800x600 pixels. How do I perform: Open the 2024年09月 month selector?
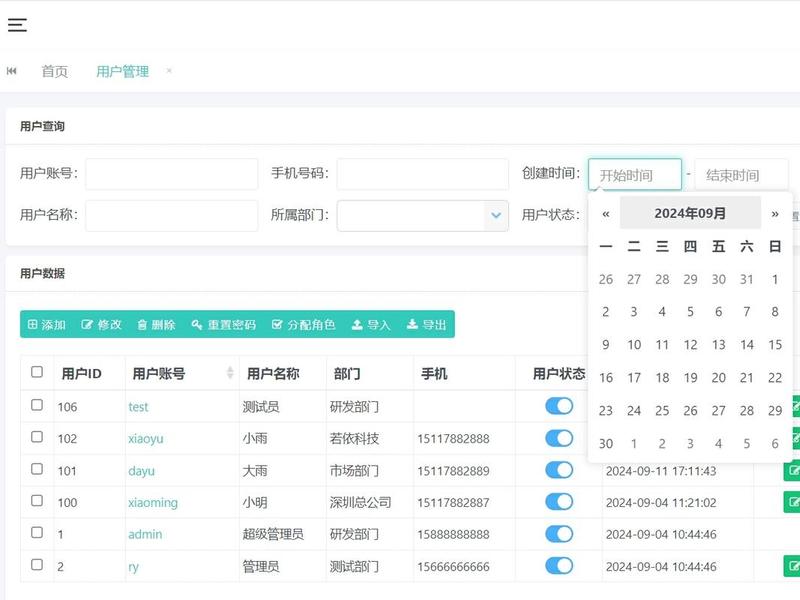[x=690, y=213]
